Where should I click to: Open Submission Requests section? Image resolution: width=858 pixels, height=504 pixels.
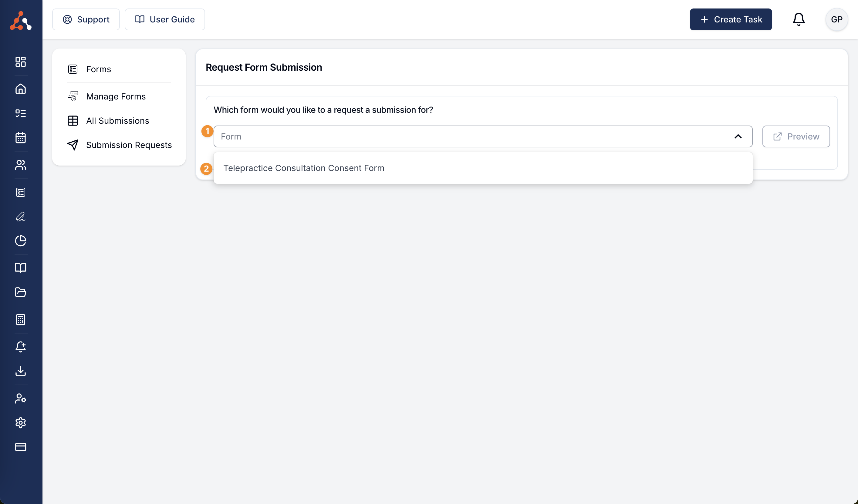pos(129,145)
